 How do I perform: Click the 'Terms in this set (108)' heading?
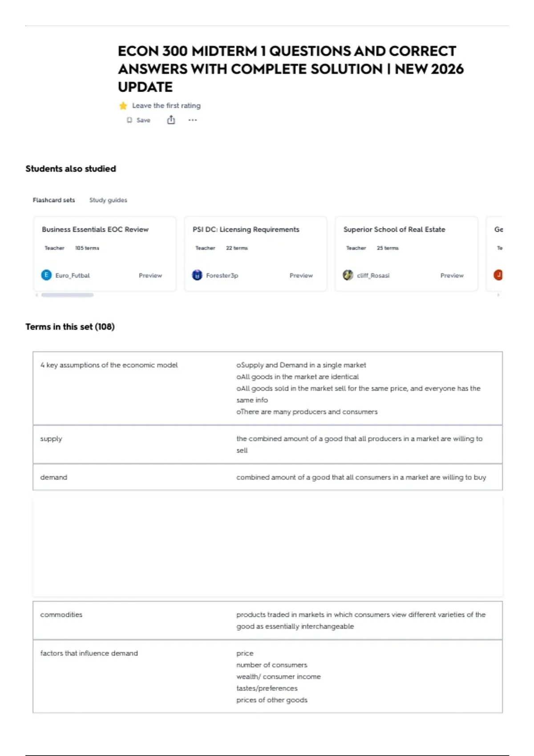70,327
